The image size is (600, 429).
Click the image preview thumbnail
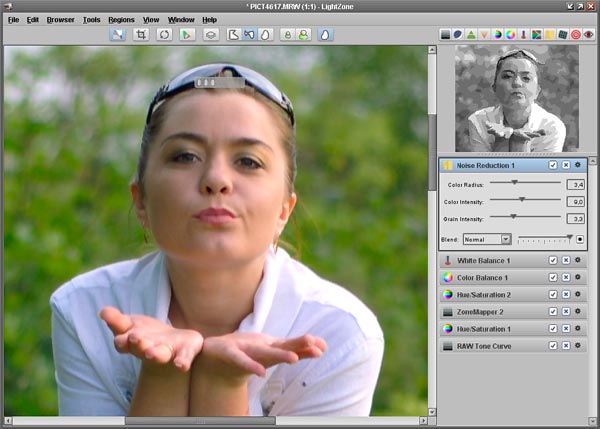click(516, 98)
